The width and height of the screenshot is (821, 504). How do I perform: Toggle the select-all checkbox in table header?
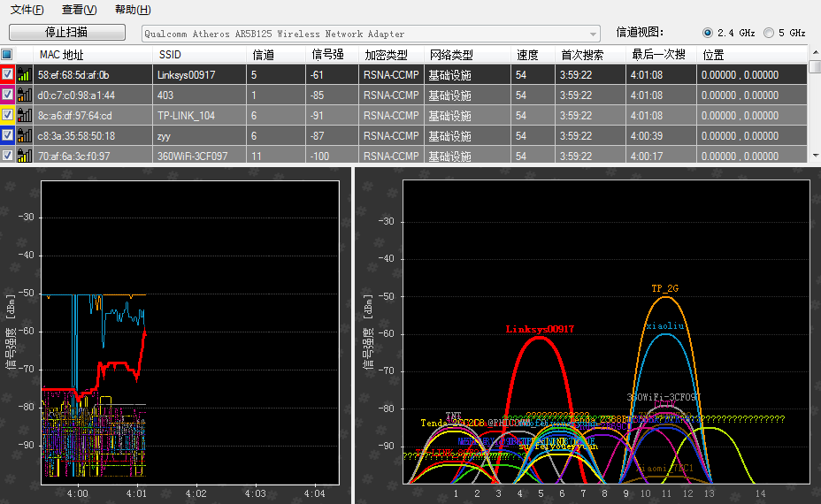tap(7, 55)
